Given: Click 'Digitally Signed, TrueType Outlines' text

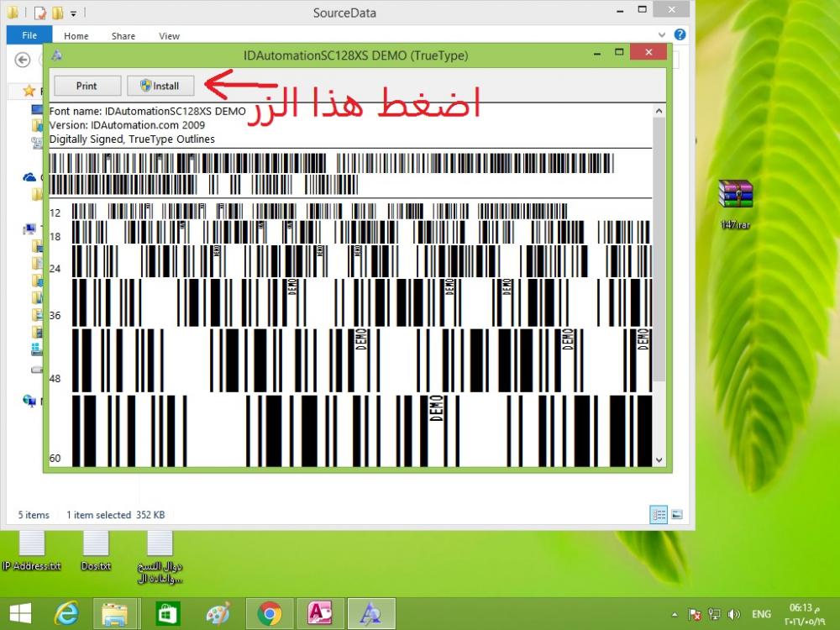Looking at the screenshot, I should pyautogui.click(x=132, y=139).
